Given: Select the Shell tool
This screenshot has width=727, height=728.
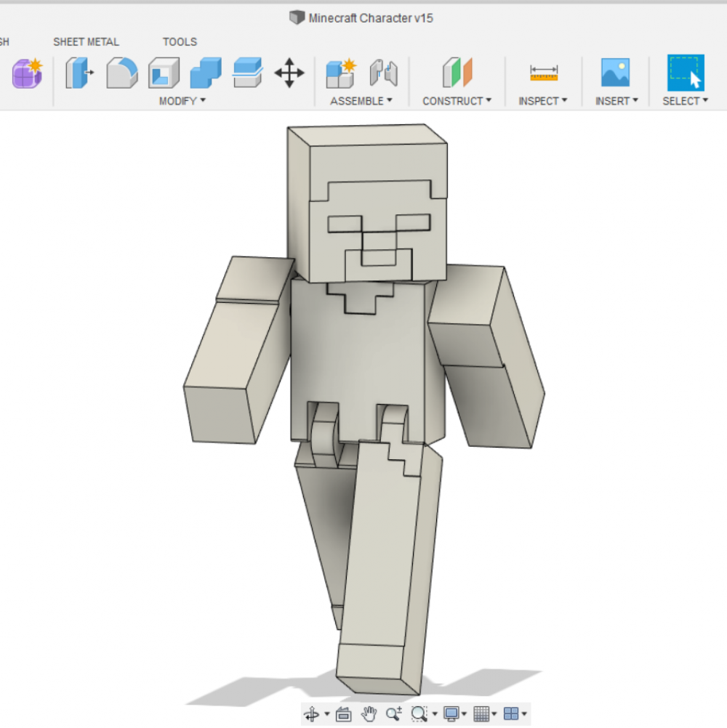Looking at the screenshot, I should point(164,73).
